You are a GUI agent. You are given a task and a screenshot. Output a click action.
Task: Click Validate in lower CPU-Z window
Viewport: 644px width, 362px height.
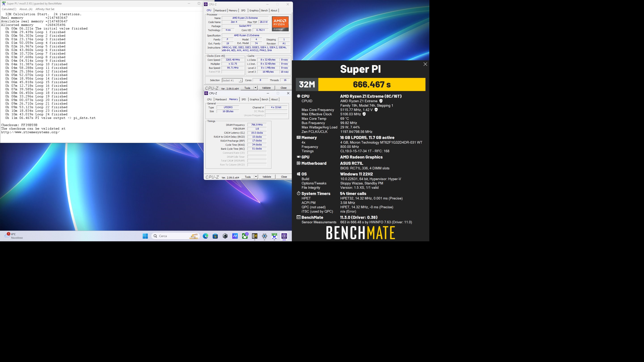(267, 177)
